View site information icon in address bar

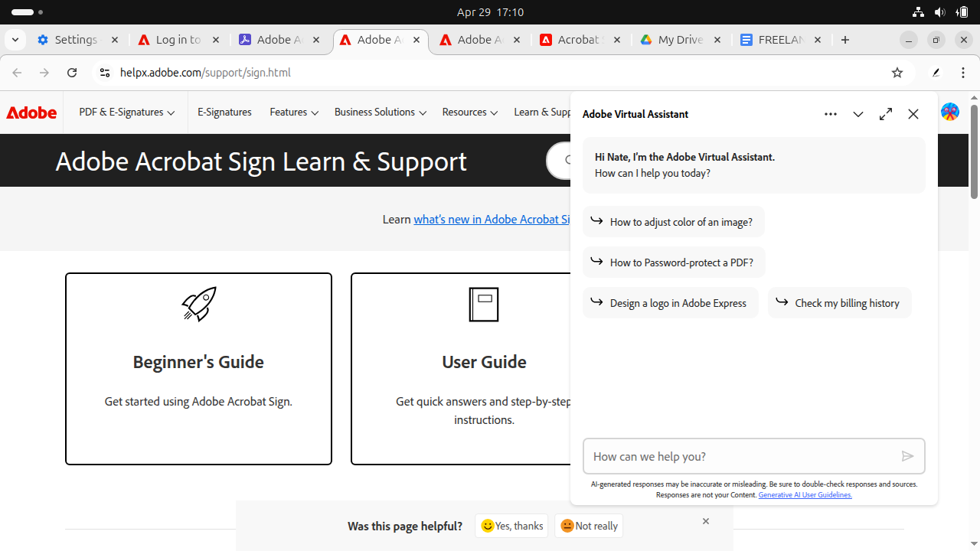(104, 73)
